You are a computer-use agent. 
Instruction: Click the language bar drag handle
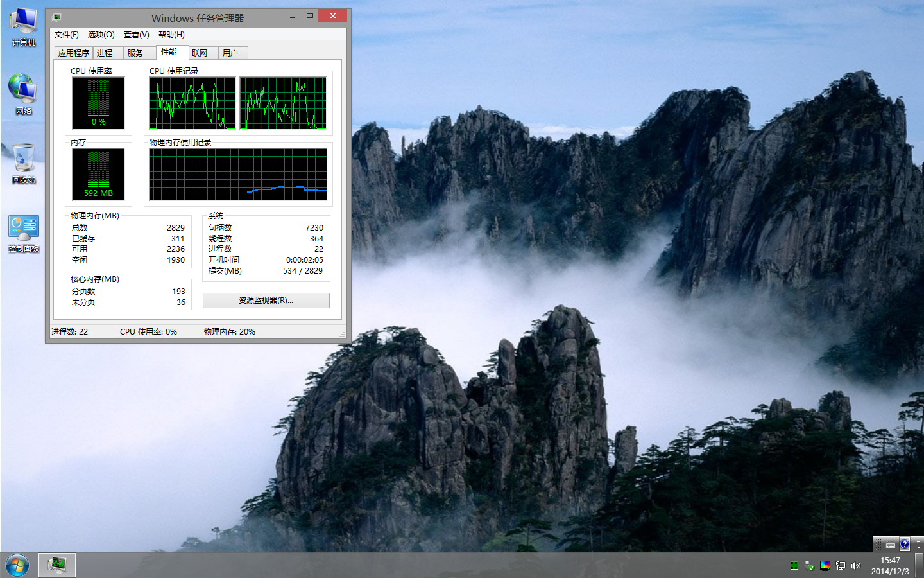click(x=878, y=545)
